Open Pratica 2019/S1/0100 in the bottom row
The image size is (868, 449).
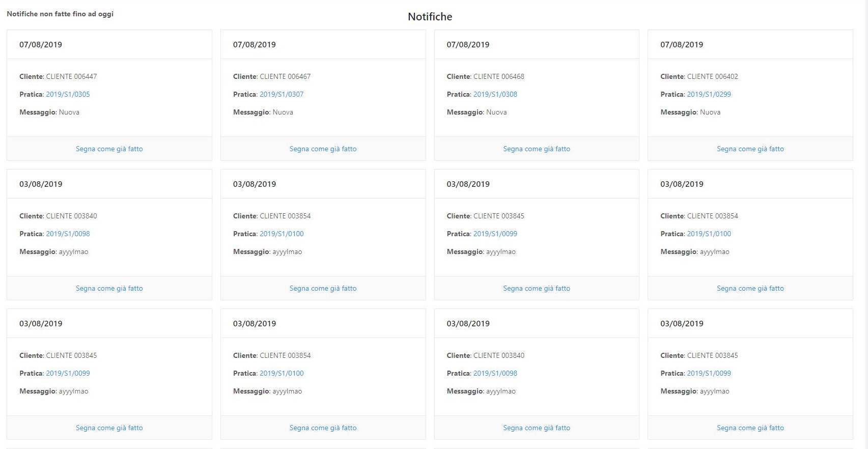282,373
